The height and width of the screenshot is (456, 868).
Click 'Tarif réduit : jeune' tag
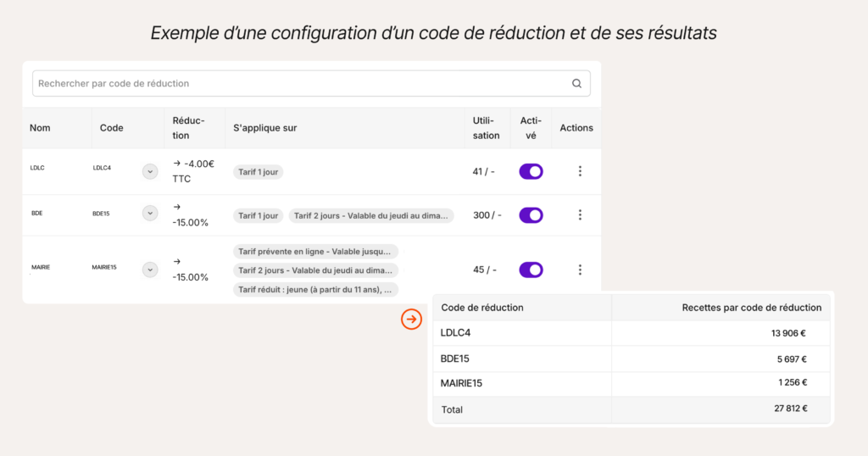(315, 289)
